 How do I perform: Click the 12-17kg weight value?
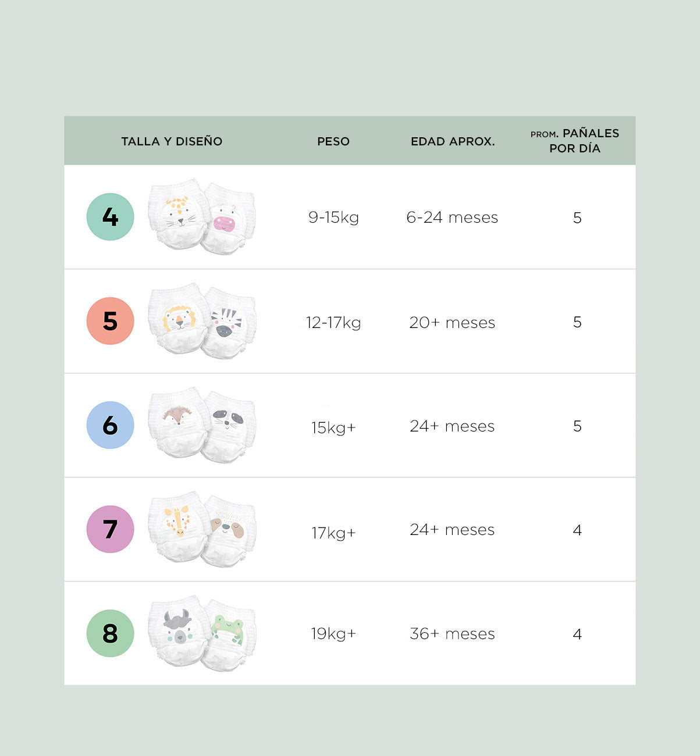(333, 323)
